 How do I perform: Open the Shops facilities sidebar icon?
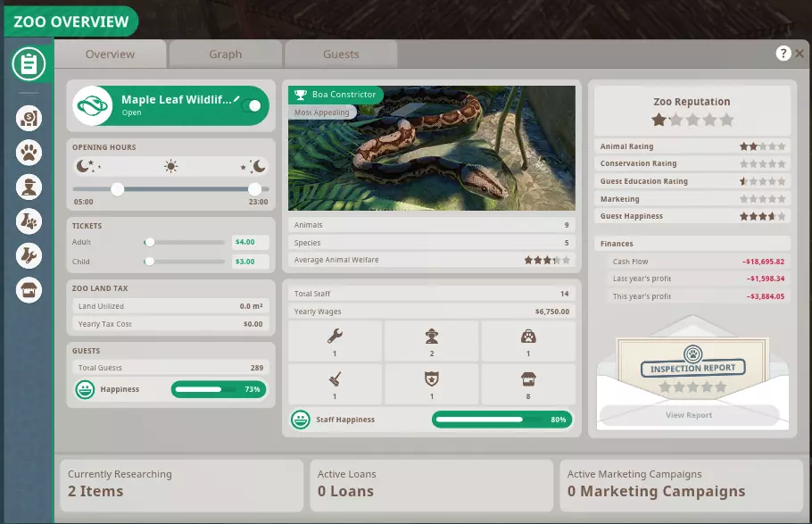29,290
